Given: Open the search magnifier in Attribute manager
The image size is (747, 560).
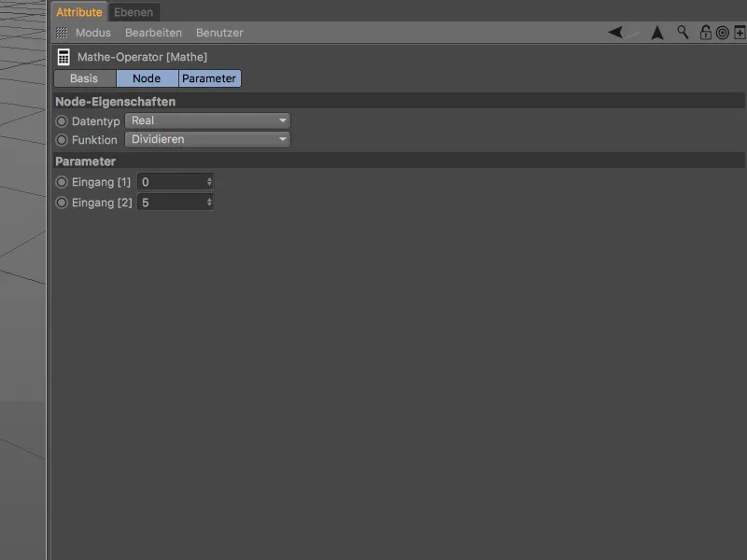Looking at the screenshot, I should (683, 33).
